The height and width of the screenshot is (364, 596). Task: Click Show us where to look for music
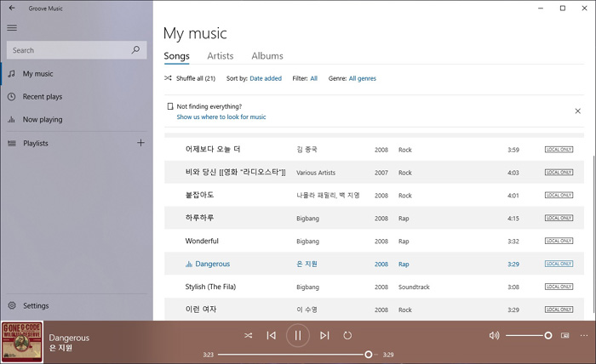[x=221, y=117]
